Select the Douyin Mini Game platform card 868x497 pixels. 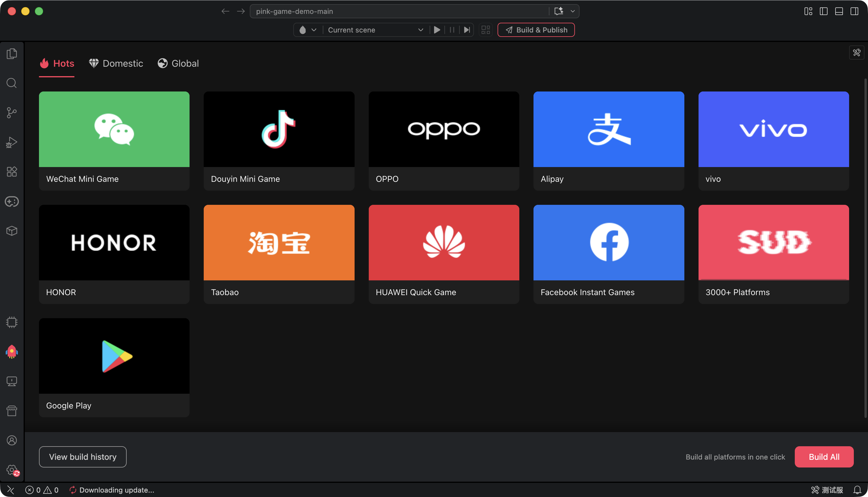tap(279, 141)
